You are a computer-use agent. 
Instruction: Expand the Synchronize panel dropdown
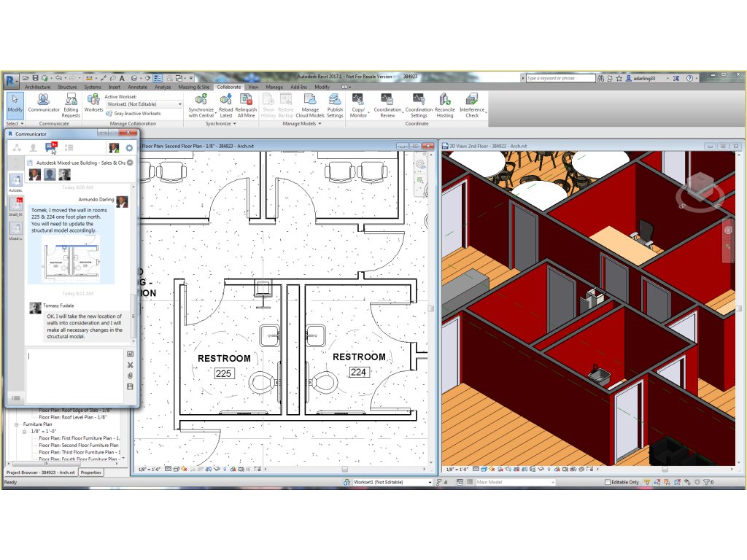(x=220, y=124)
